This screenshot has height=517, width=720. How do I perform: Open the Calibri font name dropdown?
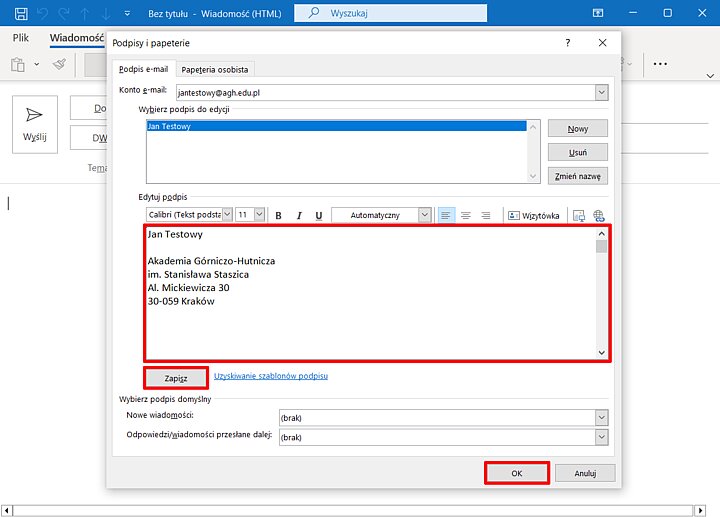coord(227,214)
